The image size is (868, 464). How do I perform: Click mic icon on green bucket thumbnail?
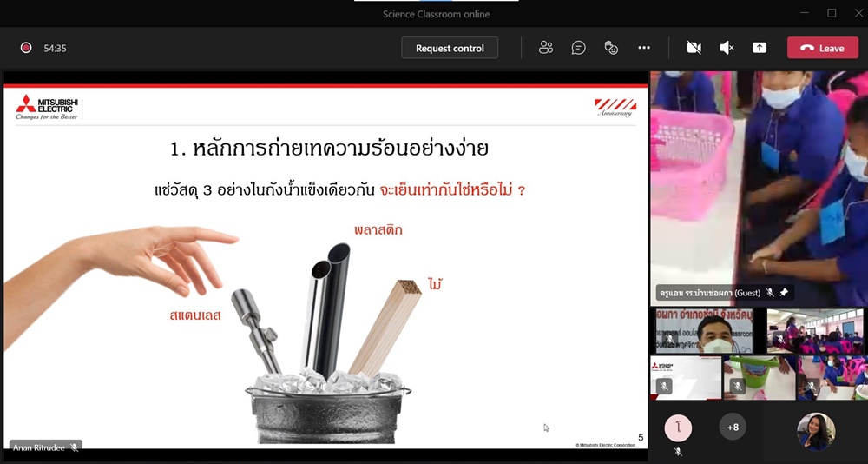[737, 386]
